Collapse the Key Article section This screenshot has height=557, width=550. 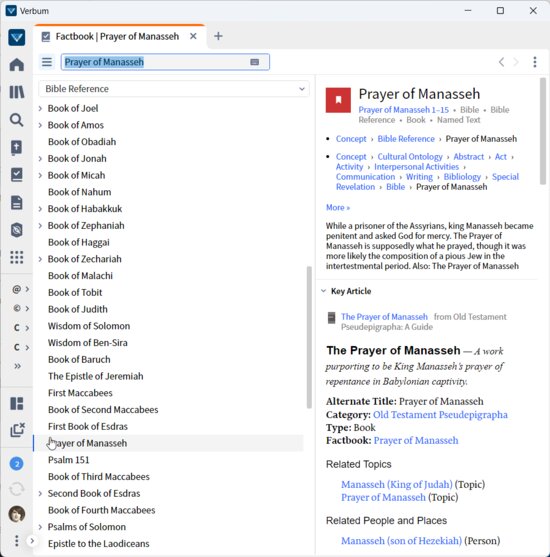coord(323,291)
